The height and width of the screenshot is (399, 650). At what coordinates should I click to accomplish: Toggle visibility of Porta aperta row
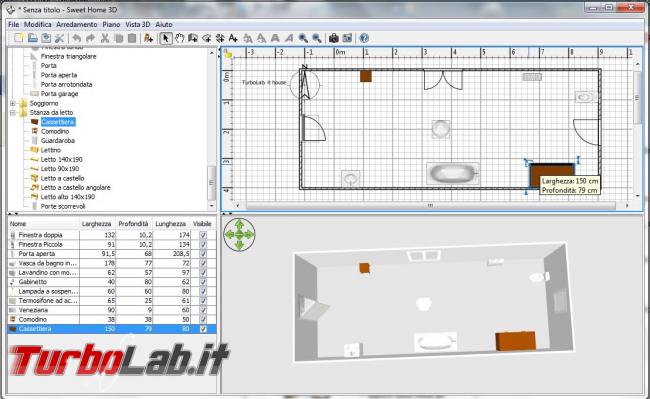click(x=203, y=254)
